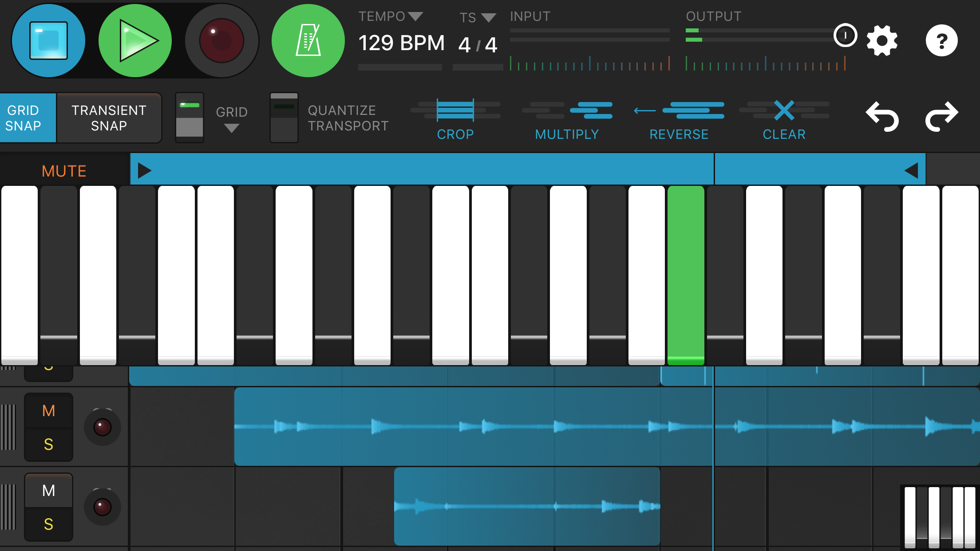Open settings with the gear icon

pos(882,41)
